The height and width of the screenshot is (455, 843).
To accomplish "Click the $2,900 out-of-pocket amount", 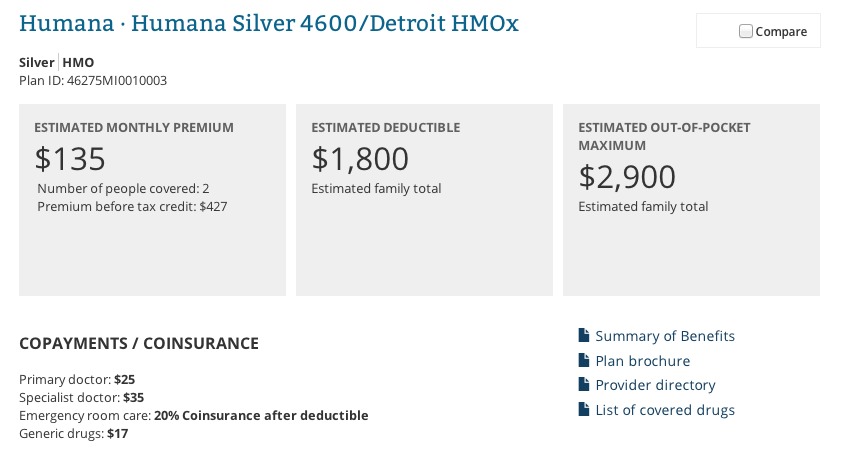I will tap(627, 177).
